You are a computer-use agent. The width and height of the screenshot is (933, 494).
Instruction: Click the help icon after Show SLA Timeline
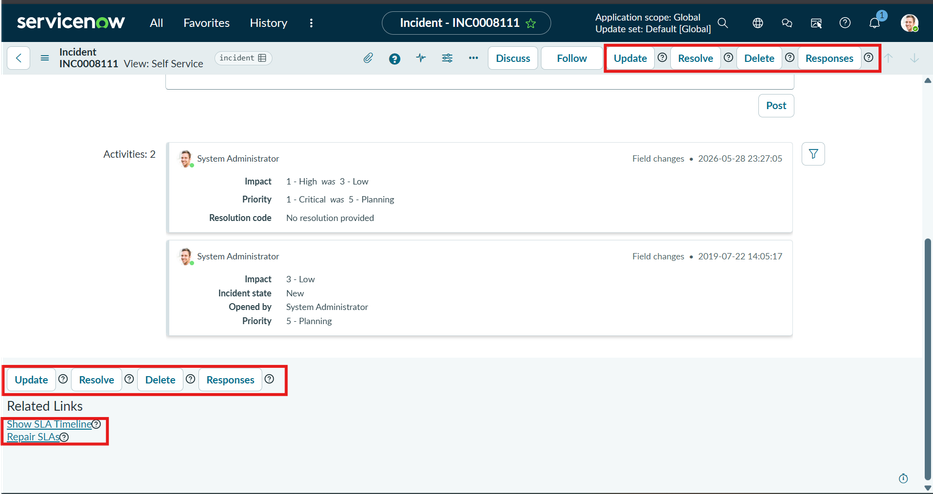pyautogui.click(x=96, y=424)
